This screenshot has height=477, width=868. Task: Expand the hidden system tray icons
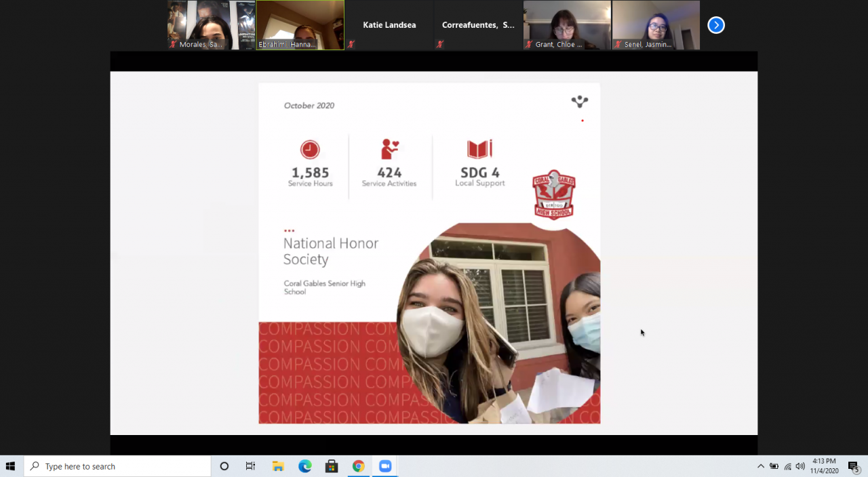761,466
